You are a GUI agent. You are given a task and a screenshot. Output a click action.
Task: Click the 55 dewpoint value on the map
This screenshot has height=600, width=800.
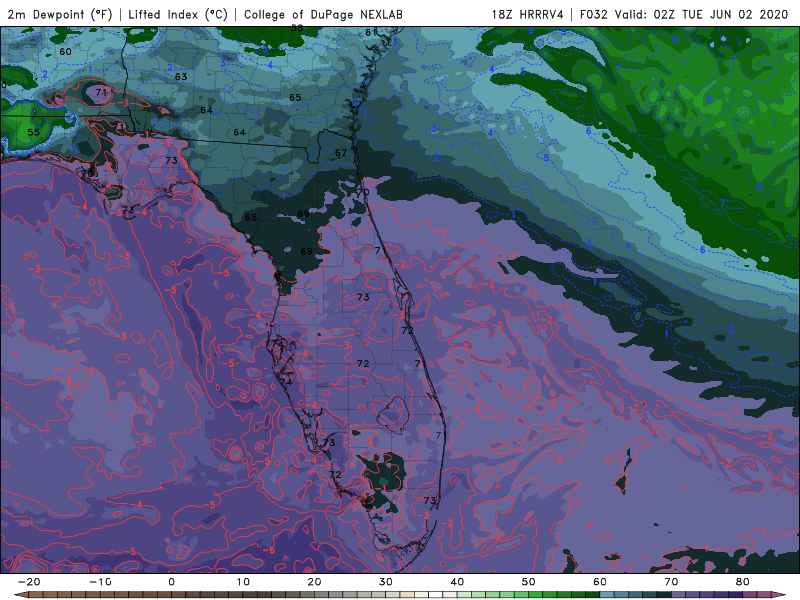tap(34, 132)
